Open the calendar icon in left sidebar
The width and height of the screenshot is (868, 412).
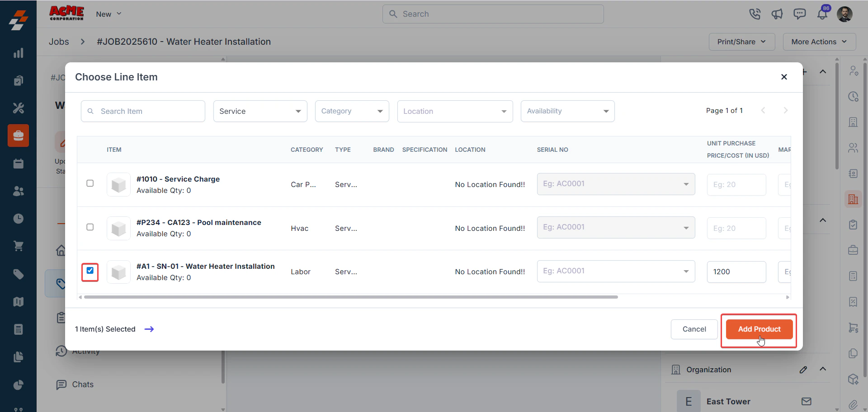click(x=18, y=164)
